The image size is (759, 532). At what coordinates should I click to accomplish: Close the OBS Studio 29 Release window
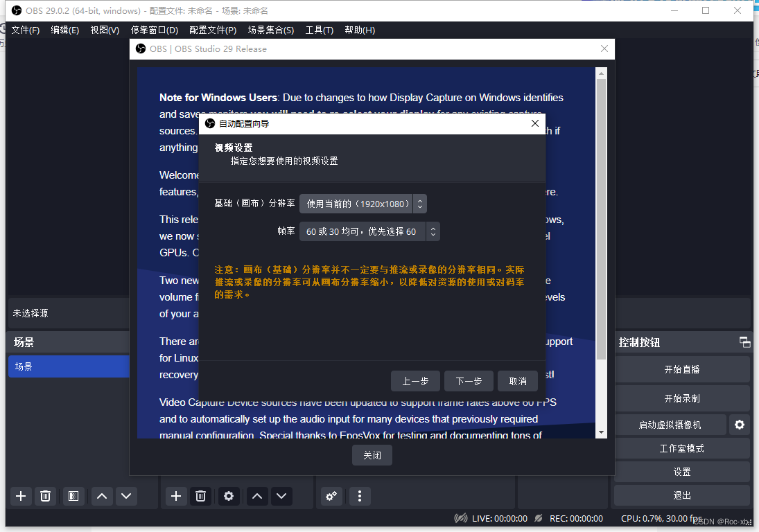click(604, 49)
